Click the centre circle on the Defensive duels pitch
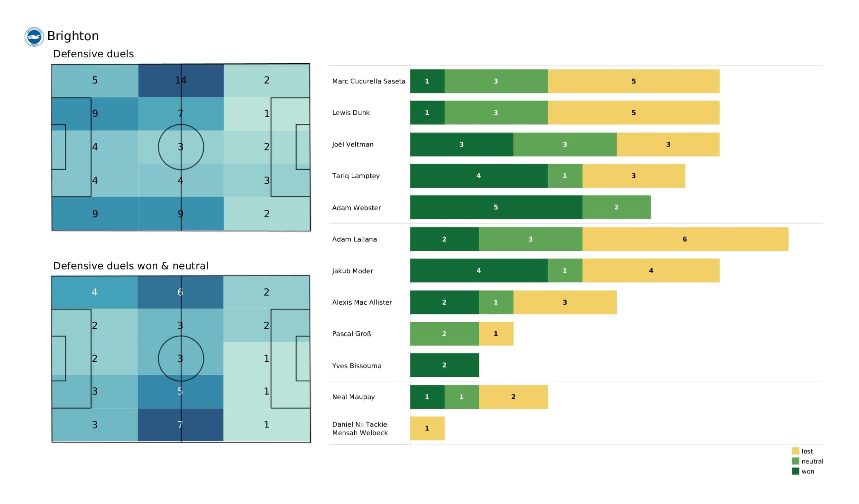 pyautogui.click(x=181, y=147)
